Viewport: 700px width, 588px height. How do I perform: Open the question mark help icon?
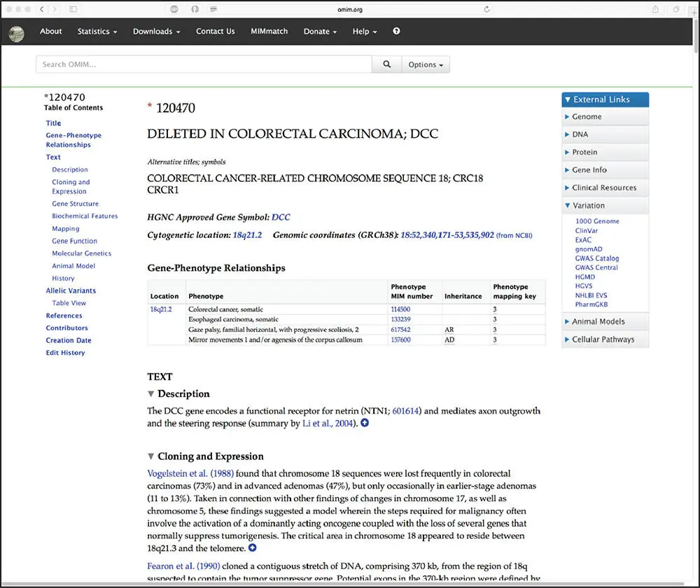[397, 31]
